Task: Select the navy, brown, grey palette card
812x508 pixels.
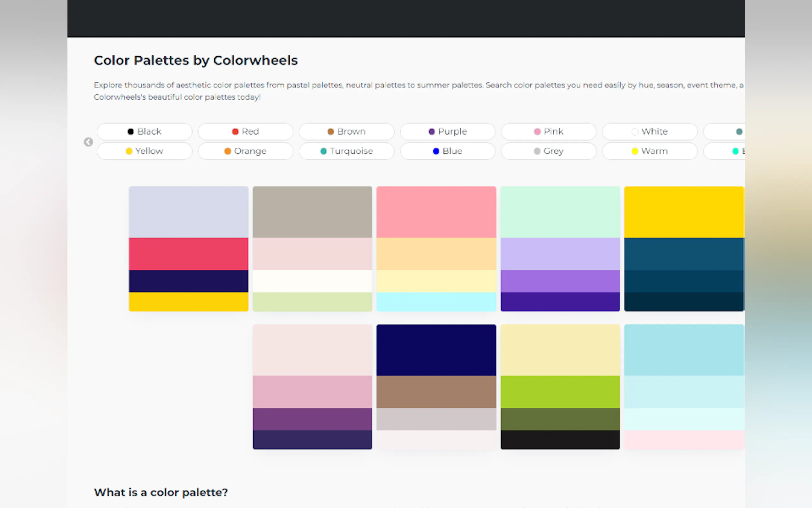Action: tap(436, 386)
